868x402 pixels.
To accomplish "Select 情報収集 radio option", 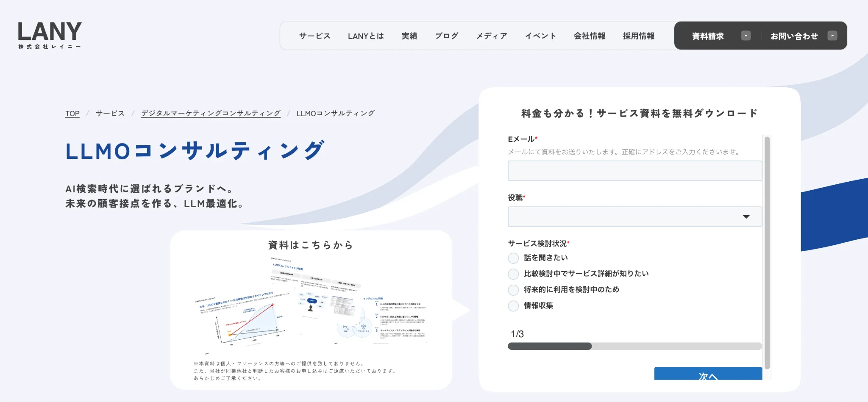I will pos(513,306).
